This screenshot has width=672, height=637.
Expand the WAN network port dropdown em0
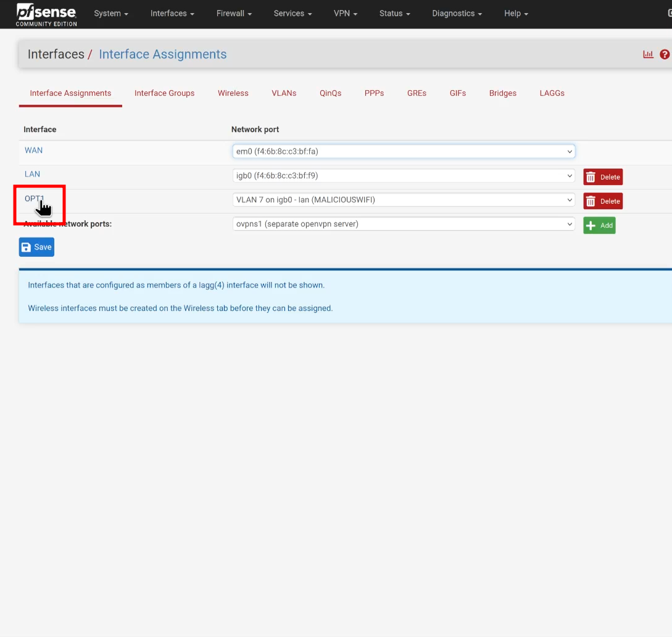click(404, 151)
